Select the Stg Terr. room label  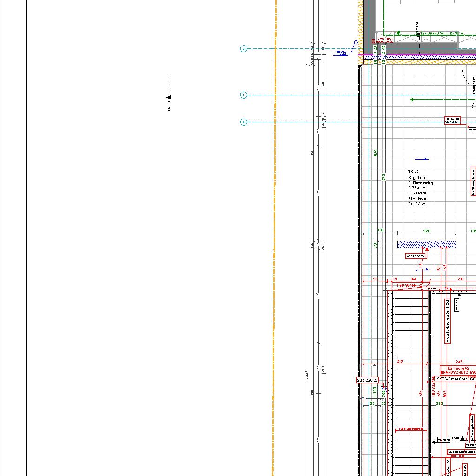(417, 178)
